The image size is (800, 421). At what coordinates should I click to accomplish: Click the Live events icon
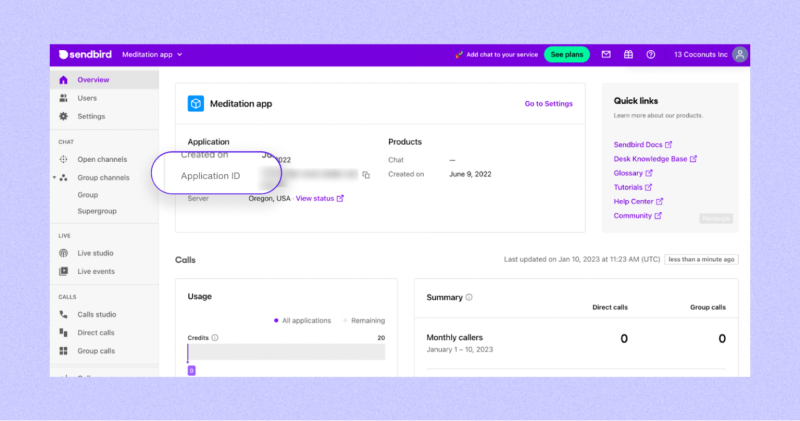(63, 271)
